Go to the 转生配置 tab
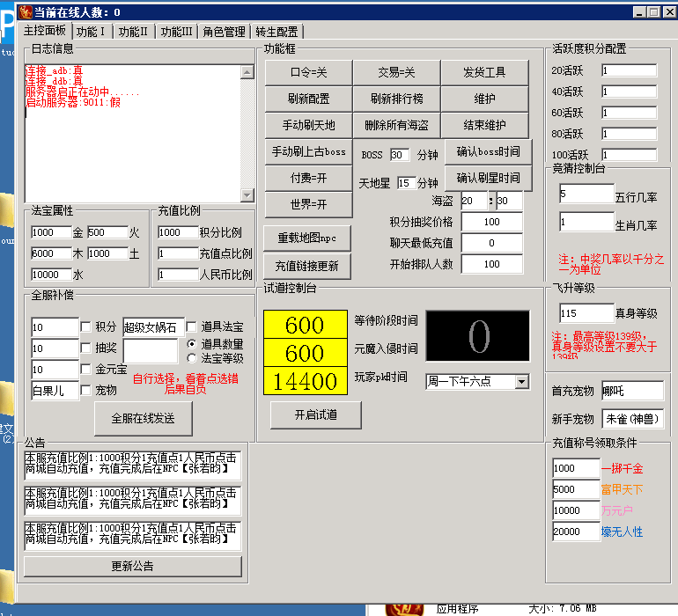The image size is (678, 616). (x=276, y=32)
